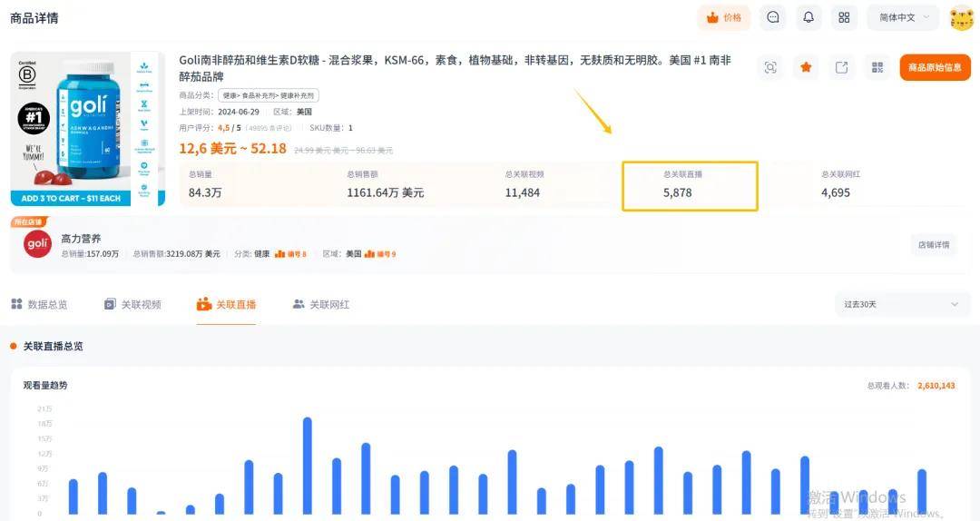This screenshot has width=980, height=521.
Task: Click the tiger user avatar
Action: pyautogui.click(x=961, y=17)
